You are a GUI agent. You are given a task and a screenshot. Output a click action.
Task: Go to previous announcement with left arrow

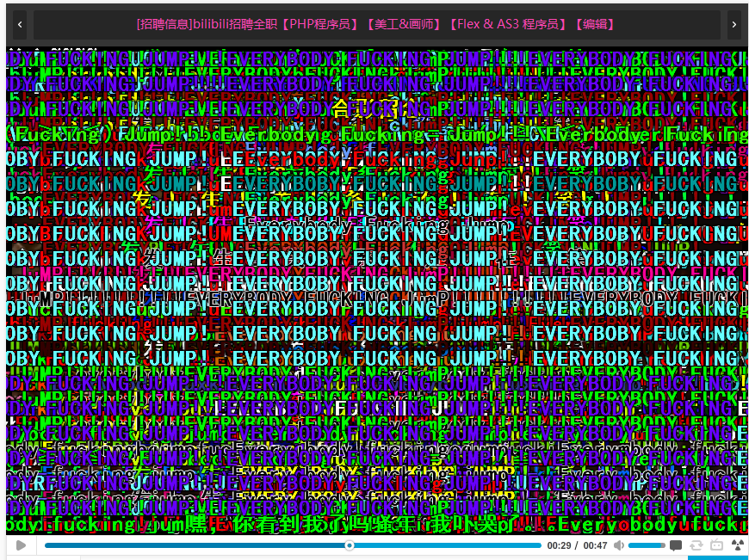(x=20, y=24)
